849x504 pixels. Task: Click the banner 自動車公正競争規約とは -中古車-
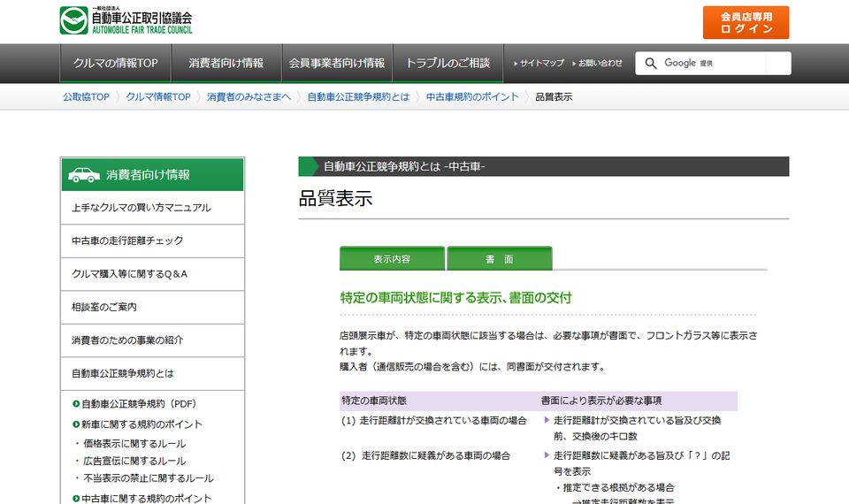(x=544, y=167)
